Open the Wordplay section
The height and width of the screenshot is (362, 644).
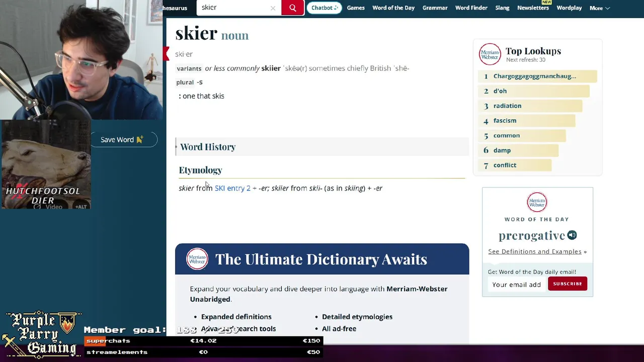569,8
